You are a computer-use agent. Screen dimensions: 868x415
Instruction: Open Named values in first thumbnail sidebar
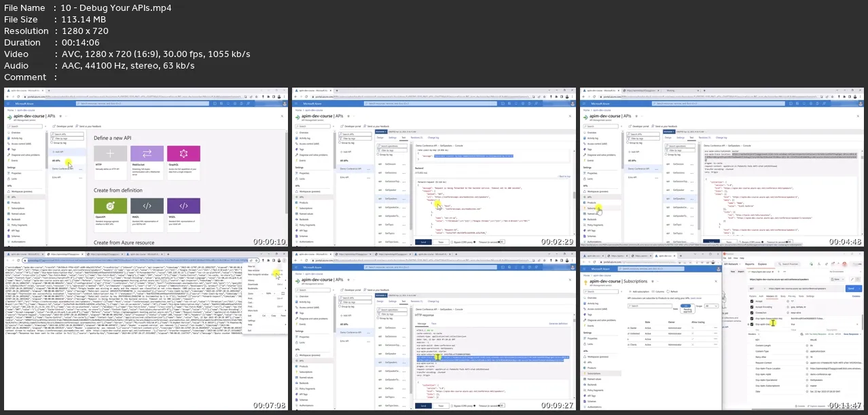pyautogui.click(x=18, y=214)
